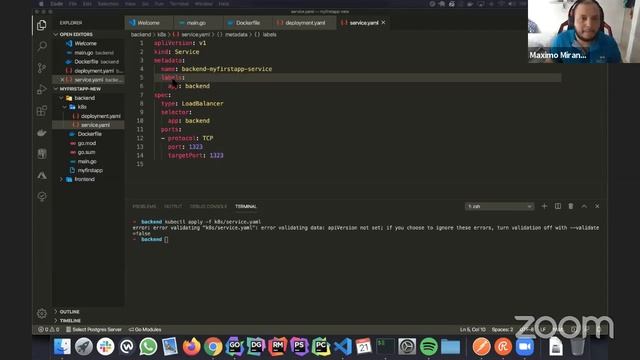This screenshot has width=640, height=360.
Task: Open the Source Control view
Action: [x=42, y=68]
